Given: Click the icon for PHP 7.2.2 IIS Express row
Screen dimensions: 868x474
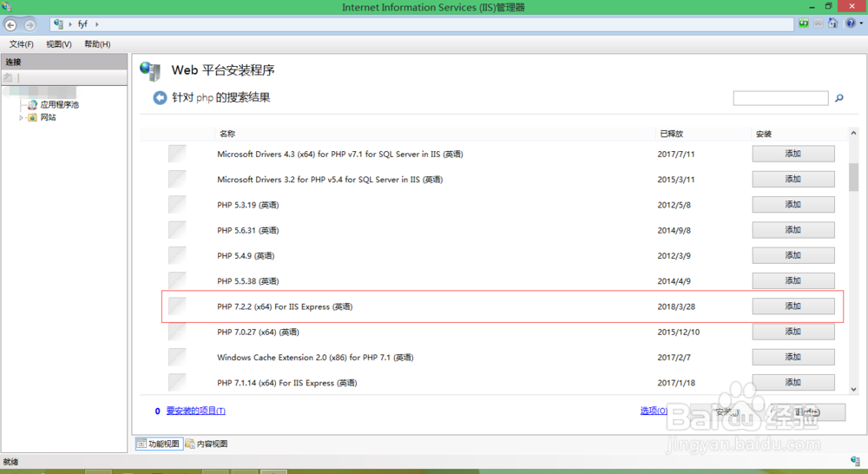Looking at the screenshot, I should point(177,306).
